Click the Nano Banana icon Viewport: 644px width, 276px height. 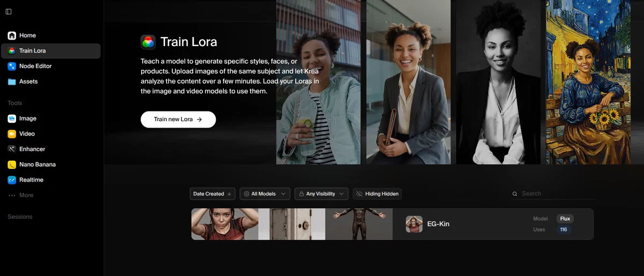pyautogui.click(x=12, y=165)
